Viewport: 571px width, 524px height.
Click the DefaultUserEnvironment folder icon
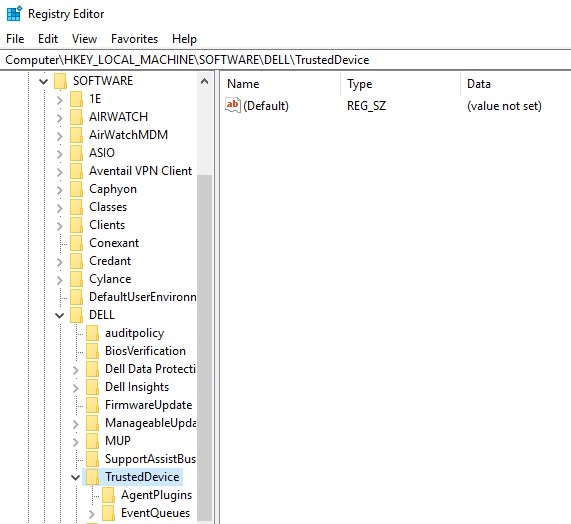[76, 297]
